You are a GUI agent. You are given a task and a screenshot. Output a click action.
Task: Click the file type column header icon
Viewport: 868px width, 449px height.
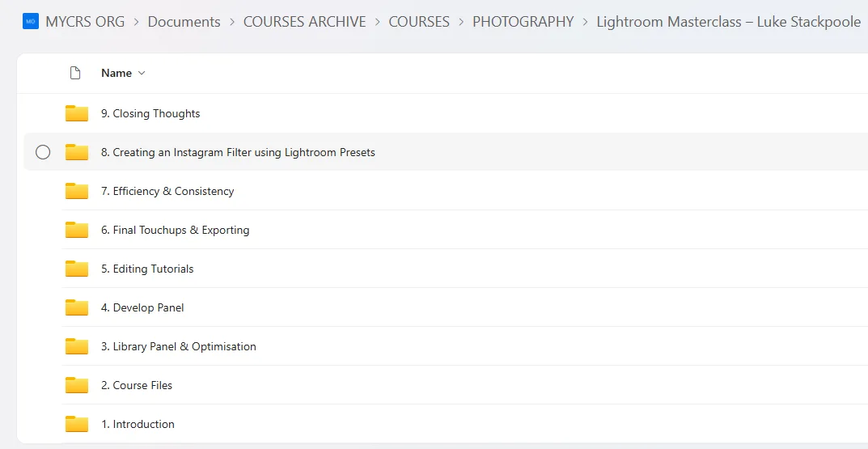tap(75, 73)
